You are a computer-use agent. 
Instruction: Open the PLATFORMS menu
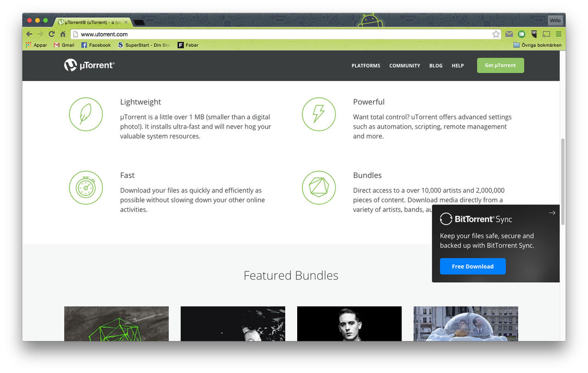(366, 66)
